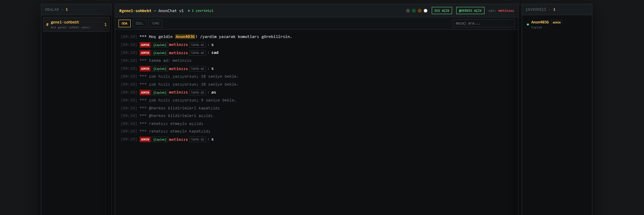Click the green online dot beside Anon4036
Image resolution: width=644 pixels, height=215 pixels.
(x=528, y=25)
